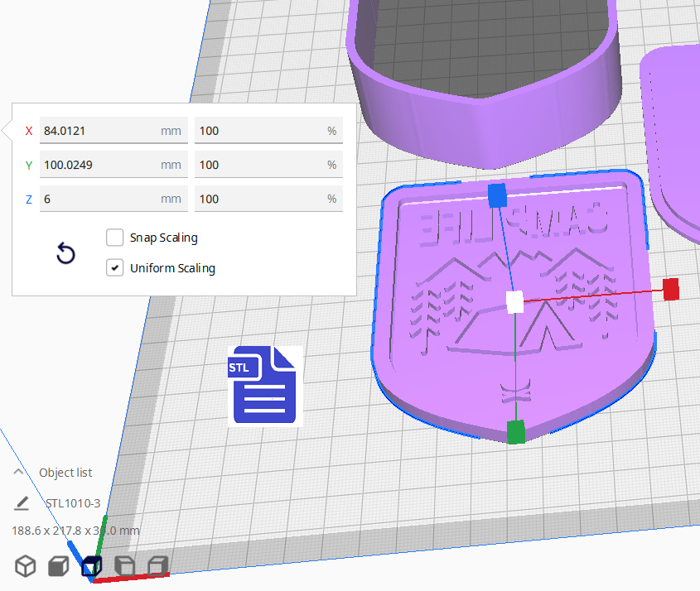Switch to the 3D view cube icon
This screenshot has width=700, height=591.
[26, 566]
